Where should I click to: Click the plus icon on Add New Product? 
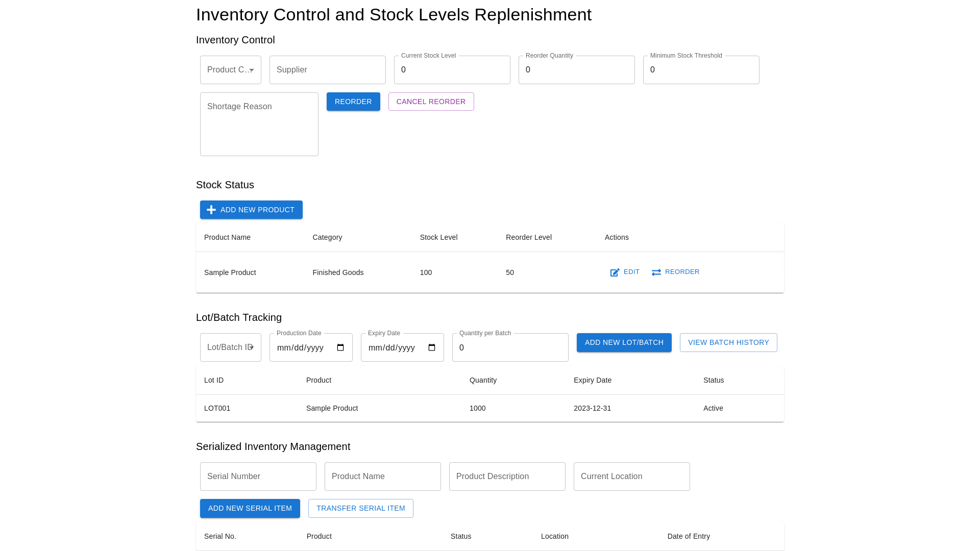tap(211, 210)
